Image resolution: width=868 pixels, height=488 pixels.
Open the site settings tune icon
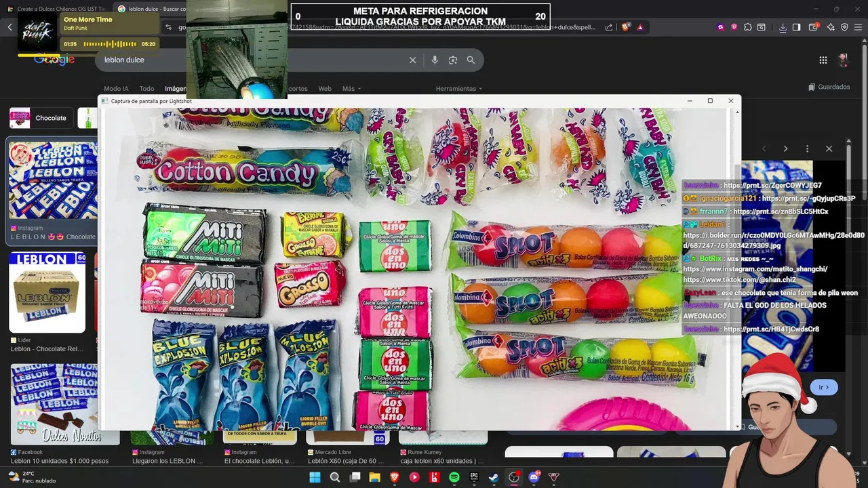coord(168,27)
